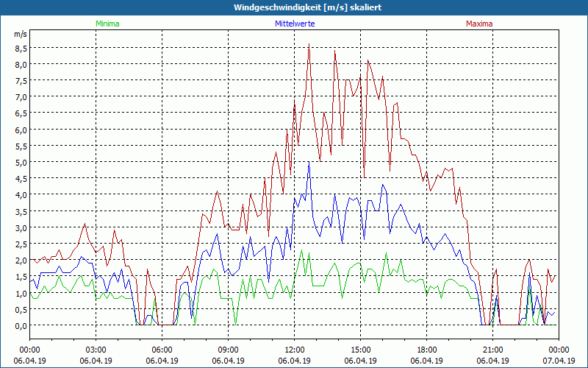Click the 1,0 y-axis value
Image resolution: width=588 pixels, height=368 pixels.
[21, 293]
